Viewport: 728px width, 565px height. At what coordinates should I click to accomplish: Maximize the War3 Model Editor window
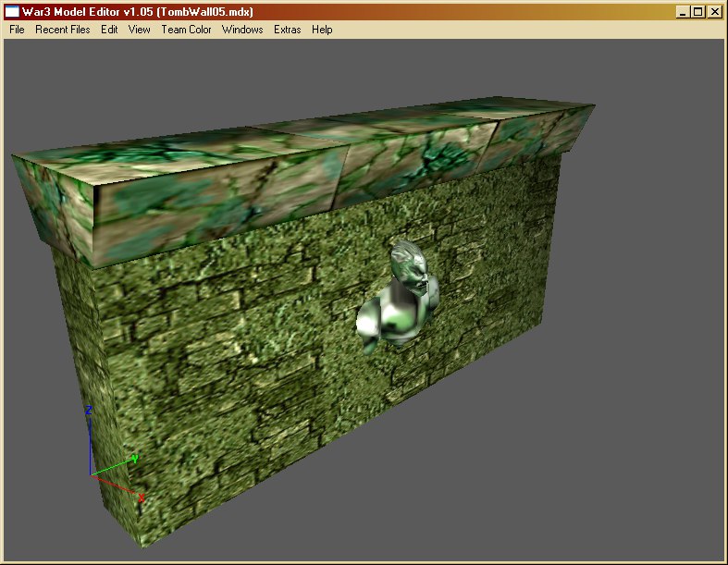click(x=697, y=12)
